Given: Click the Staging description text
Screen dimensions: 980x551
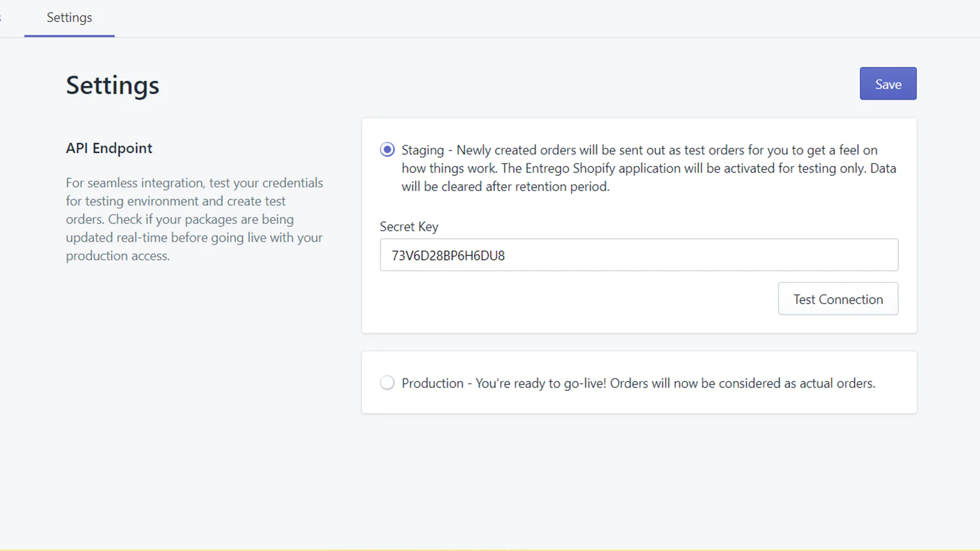Looking at the screenshot, I should 649,168.
